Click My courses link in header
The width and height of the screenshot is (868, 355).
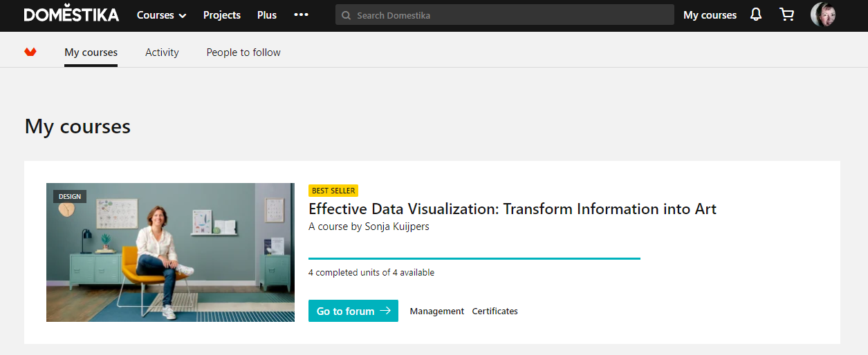point(710,15)
